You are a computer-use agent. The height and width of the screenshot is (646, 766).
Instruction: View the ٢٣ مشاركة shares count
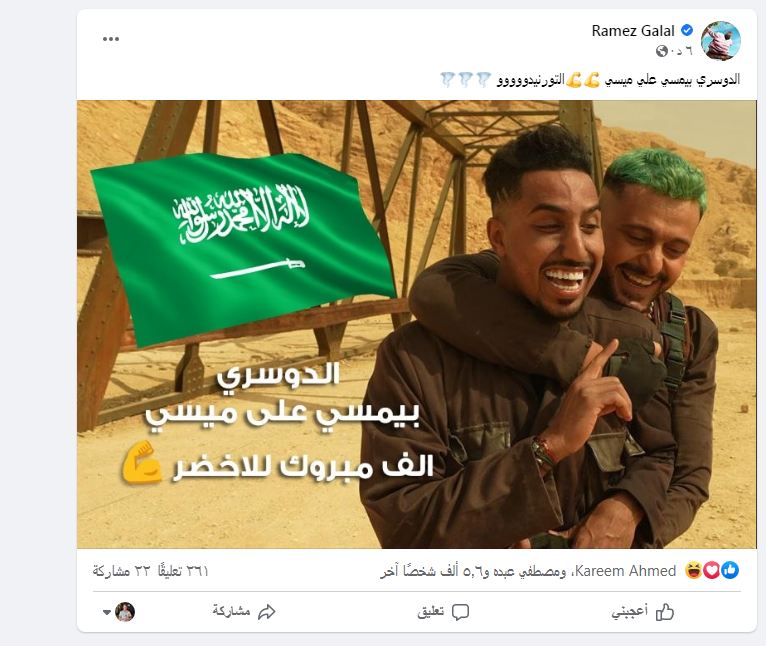(121, 571)
